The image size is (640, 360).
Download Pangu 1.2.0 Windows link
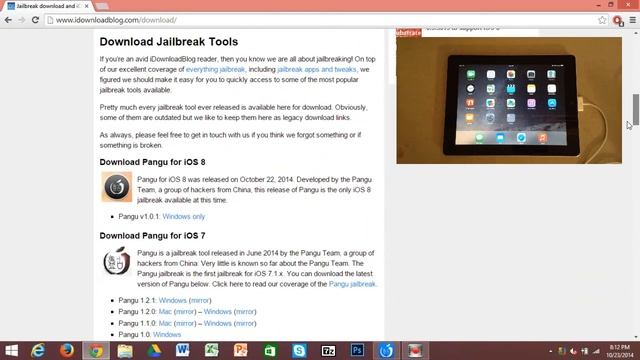(x=218, y=312)
